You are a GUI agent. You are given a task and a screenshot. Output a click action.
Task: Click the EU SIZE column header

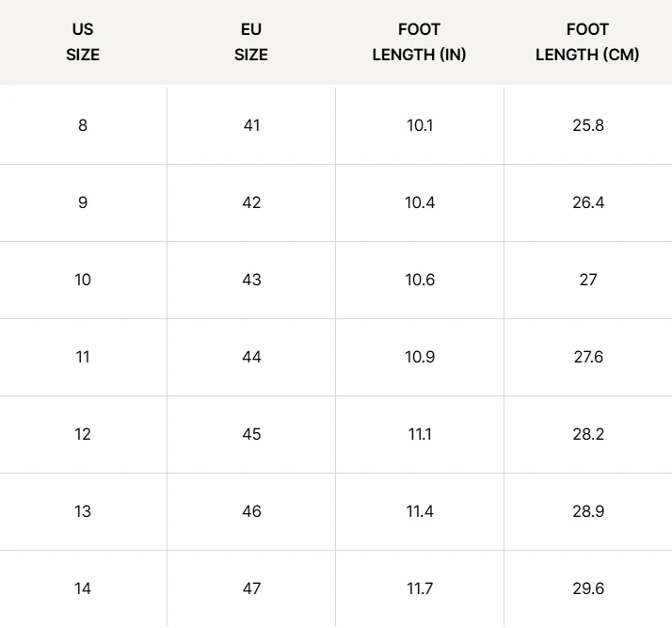251,42
